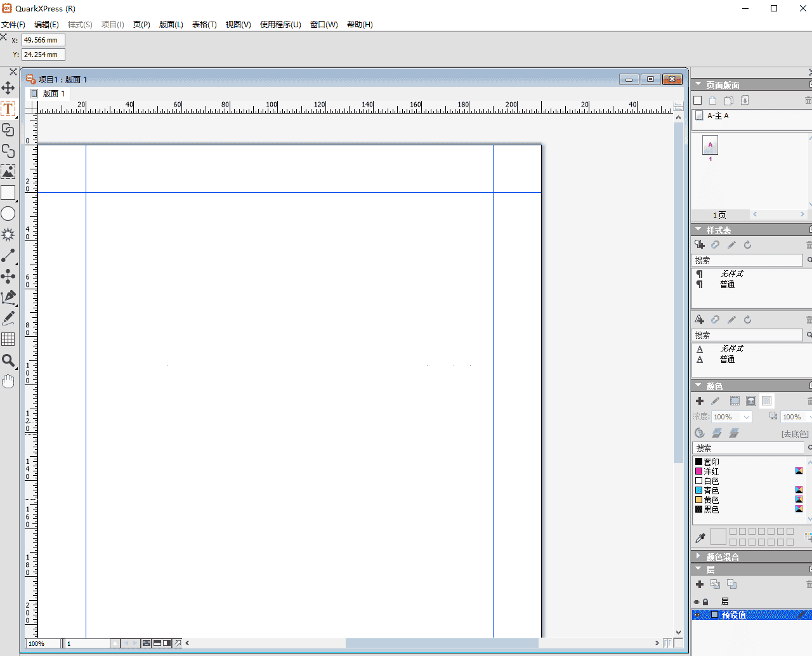The height and width of the screenshot is (656, 812).
Task: Select the Composition Zones tool
Action: pos(8,276)
